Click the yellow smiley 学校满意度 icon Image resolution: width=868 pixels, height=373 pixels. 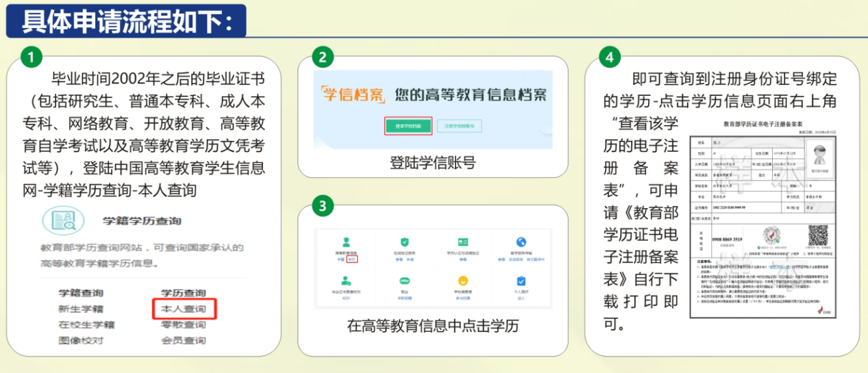[463, 281]
